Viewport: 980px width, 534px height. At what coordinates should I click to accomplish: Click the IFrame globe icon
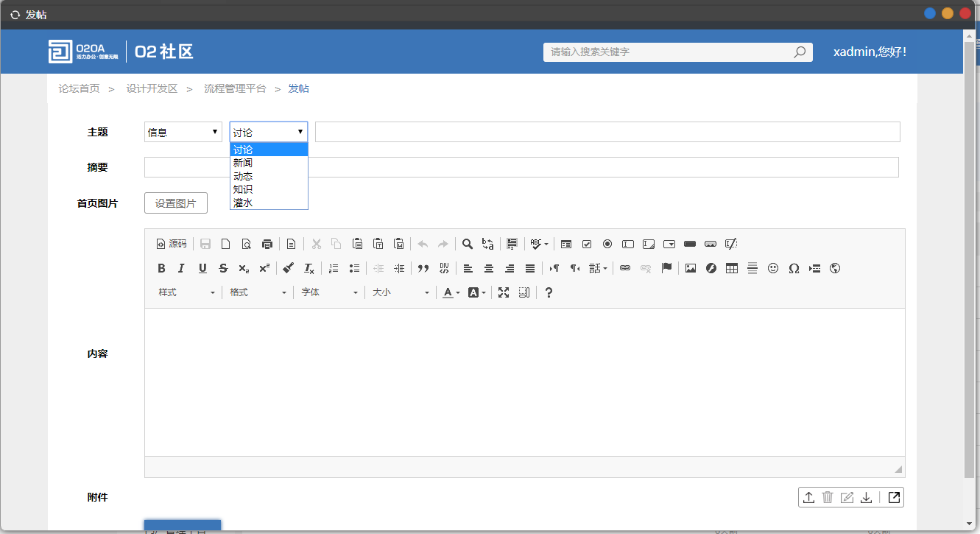835,268
